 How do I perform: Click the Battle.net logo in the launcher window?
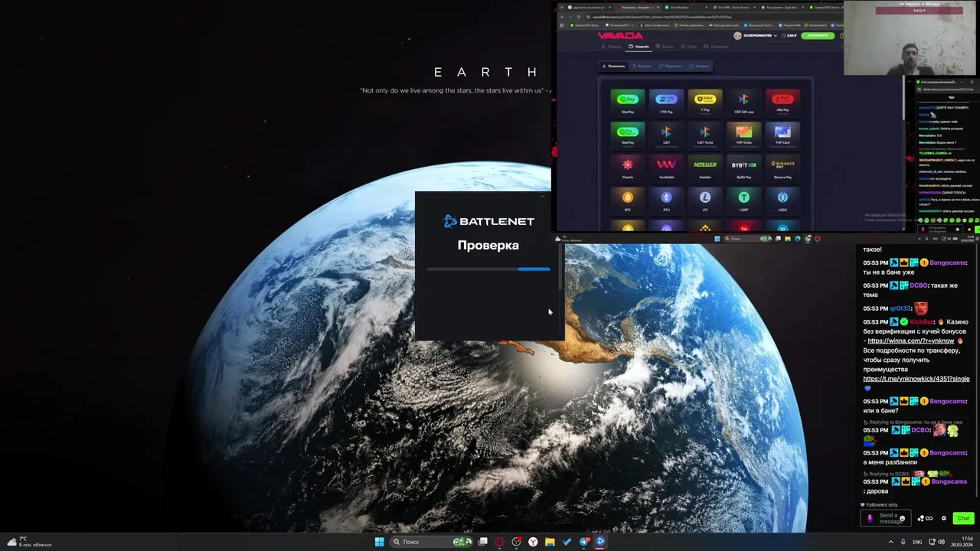coord(488,221)
